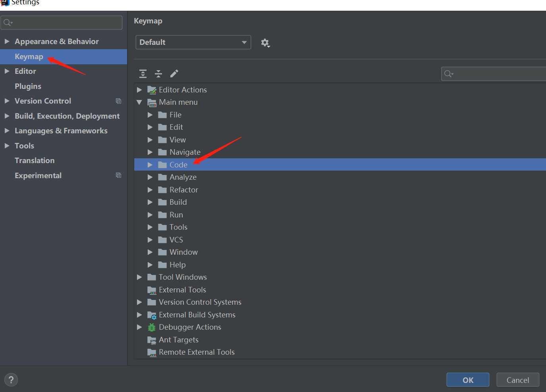Select the File tree row

340,115
